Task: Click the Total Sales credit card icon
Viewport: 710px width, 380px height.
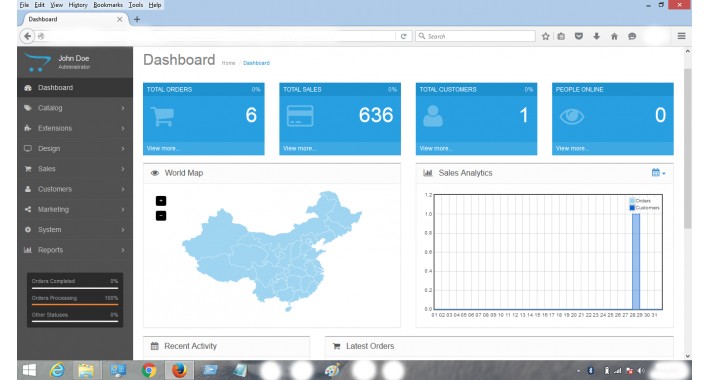Action: pos(300,116)
